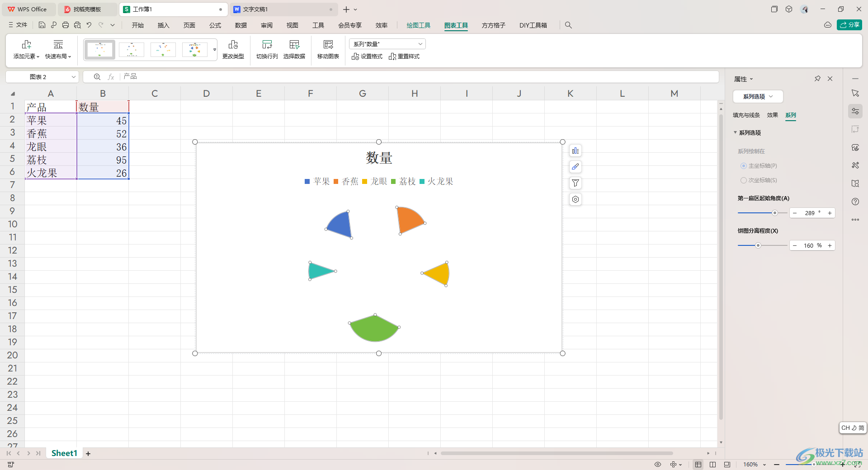Open the File (文件) menu
This screenshot has height=470, width=868.
[x=18, y=25]
